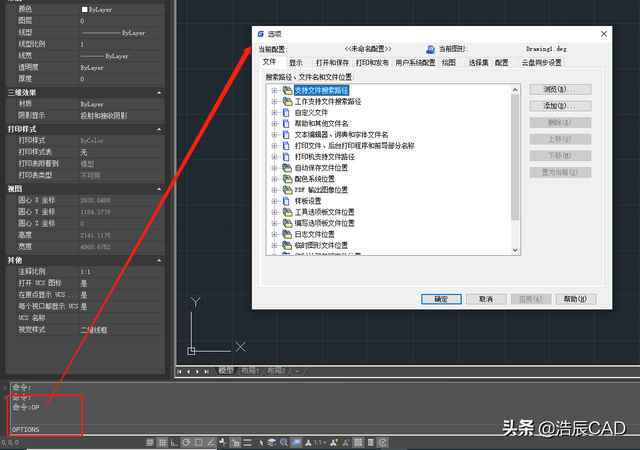Click 视觉样式 value 二维线框
Viewport: 640px width, 450px height.
94,330
